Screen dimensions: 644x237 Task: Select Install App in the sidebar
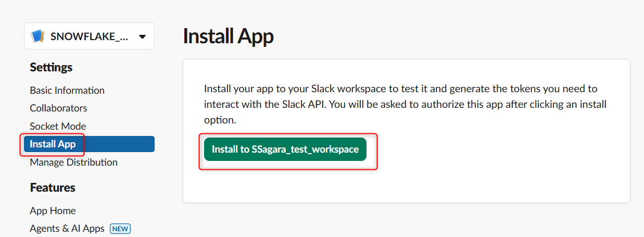[53, 144]
